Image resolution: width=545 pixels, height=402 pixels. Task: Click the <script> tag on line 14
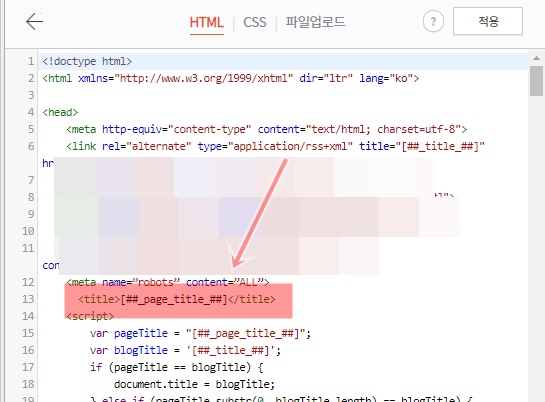tap(90, 316)
